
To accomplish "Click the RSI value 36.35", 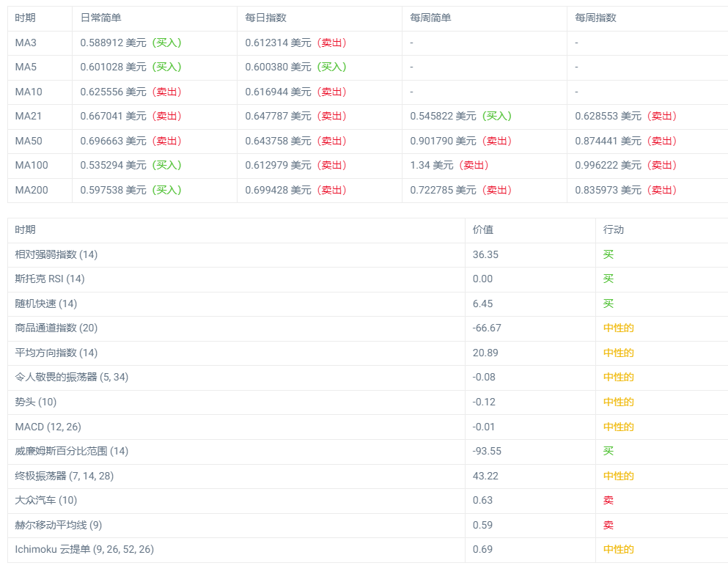I will click(x=485, y=254).
